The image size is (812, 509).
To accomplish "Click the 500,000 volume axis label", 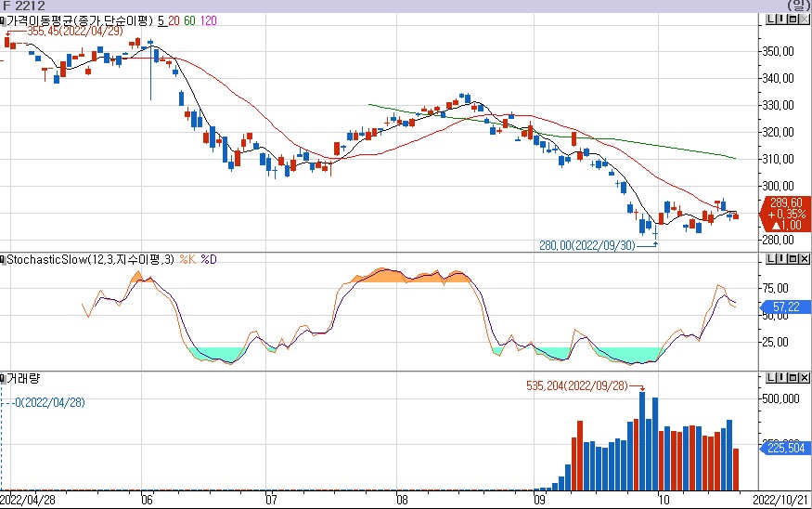I will click(x=781, y=398).
